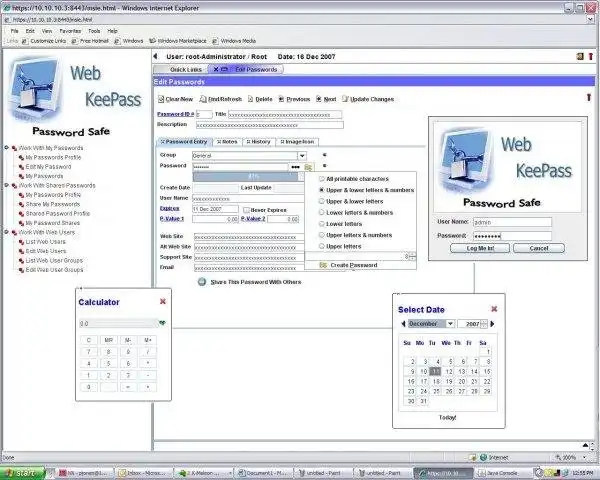Click the Find/Refresh toolbar icon

click(x=203, y=99)
